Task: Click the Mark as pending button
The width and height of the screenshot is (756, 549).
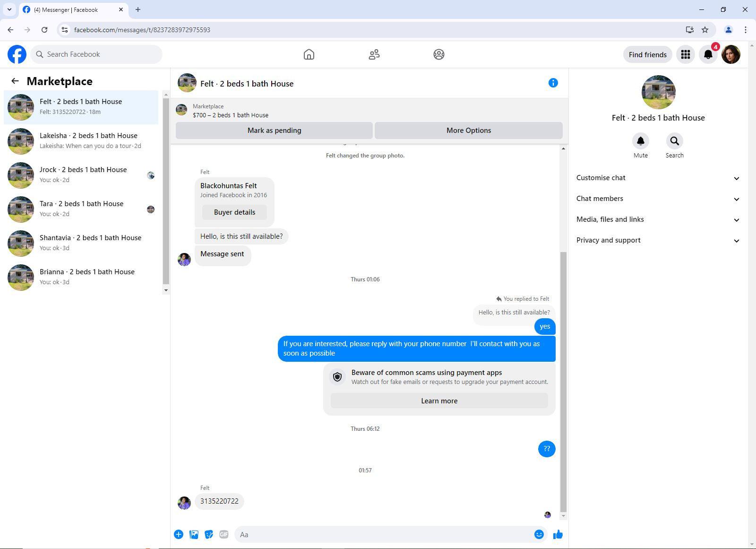Action: tap(274, 131)
